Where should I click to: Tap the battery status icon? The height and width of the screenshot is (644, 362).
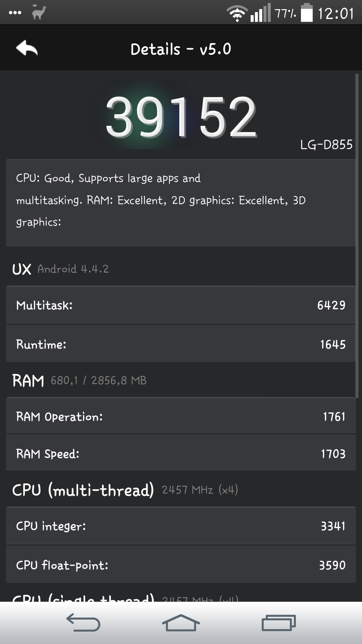306,13
